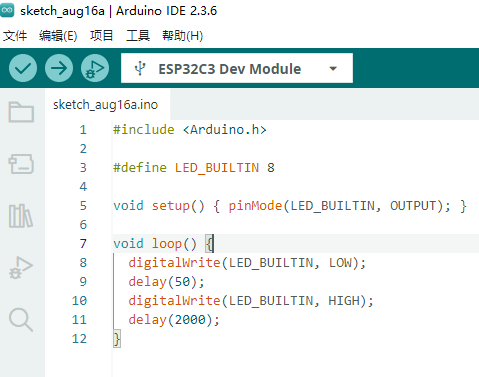Click the USB icon in board selector

[x=140, y=69]
